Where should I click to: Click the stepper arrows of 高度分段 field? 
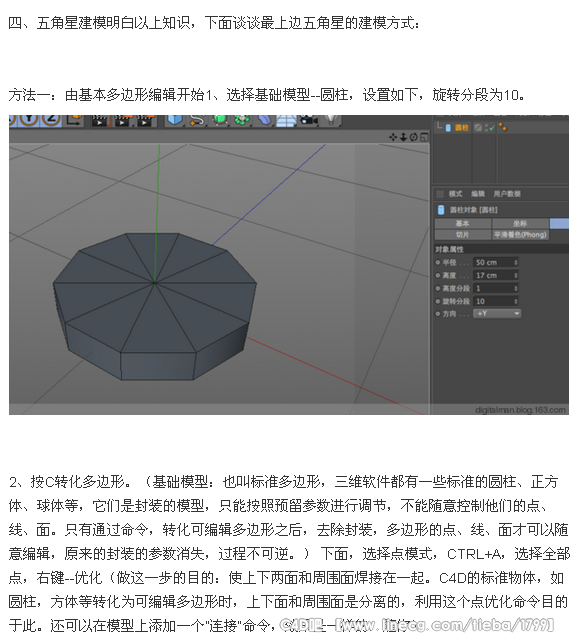tap(516, 289)
